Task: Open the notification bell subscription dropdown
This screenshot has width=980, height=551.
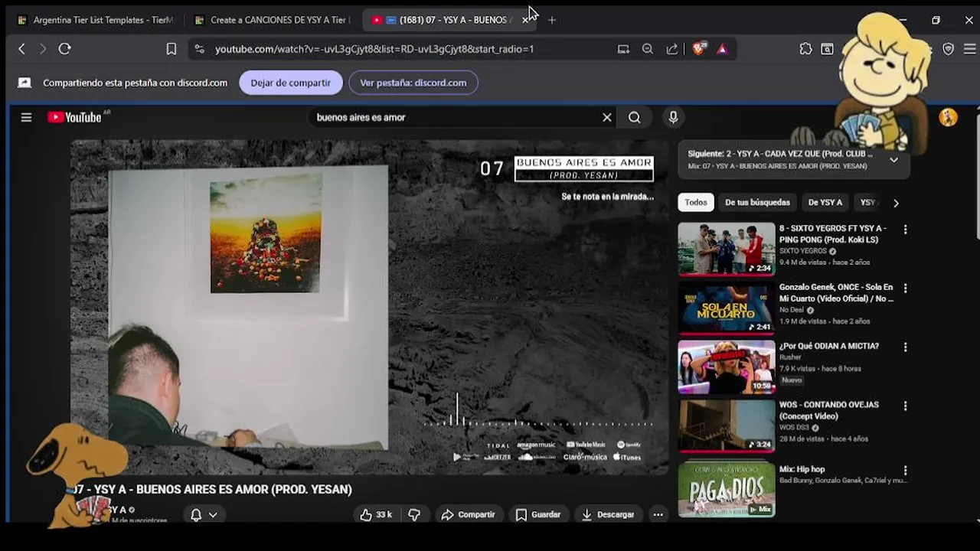Action: [x=204, y=514]
